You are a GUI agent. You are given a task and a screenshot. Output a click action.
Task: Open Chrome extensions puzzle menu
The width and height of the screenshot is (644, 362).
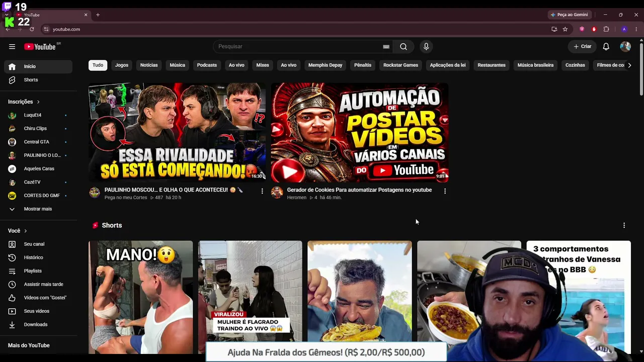[x=606, y=29]
